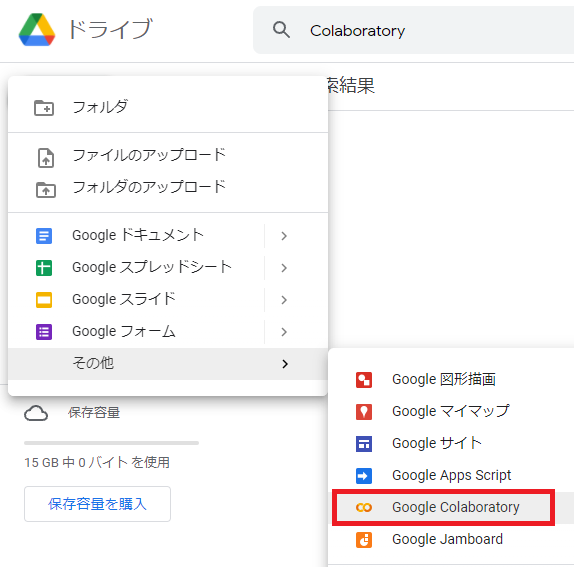Click the Google My Maps pin icon

[364, 412]
